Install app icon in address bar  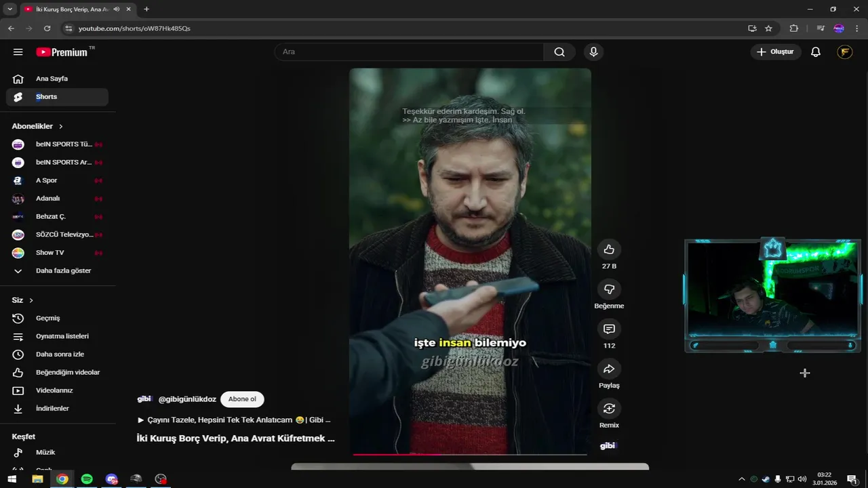point(752,28)
